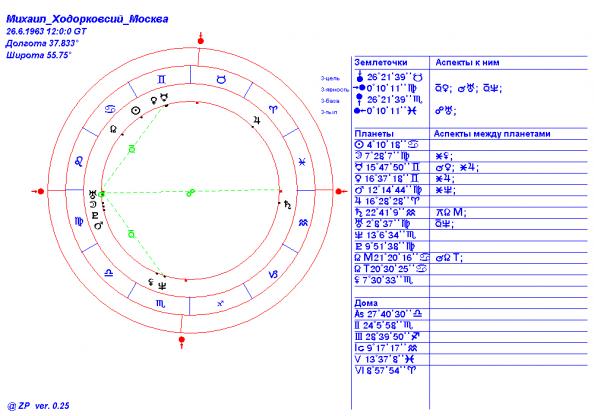Click the Neptune trident symbol in the chart
Image resolution: width=594 pixels, height=416 pixels.
coord(162,286)
